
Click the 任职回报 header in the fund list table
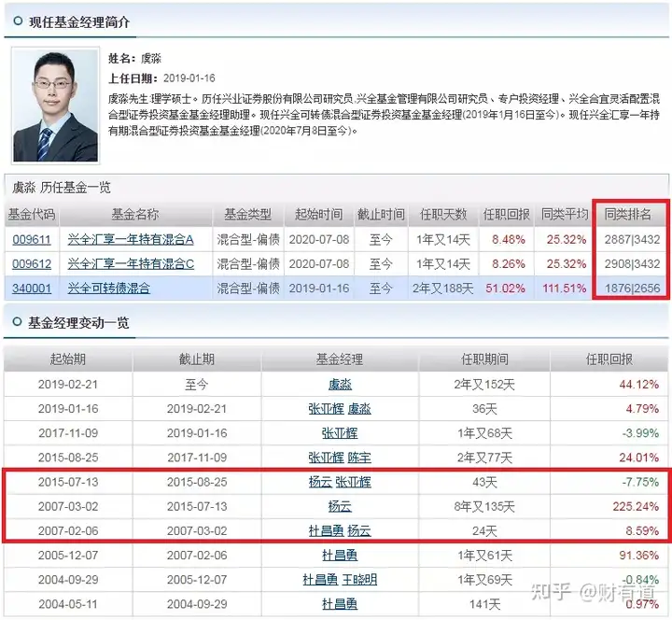point(507,214)
